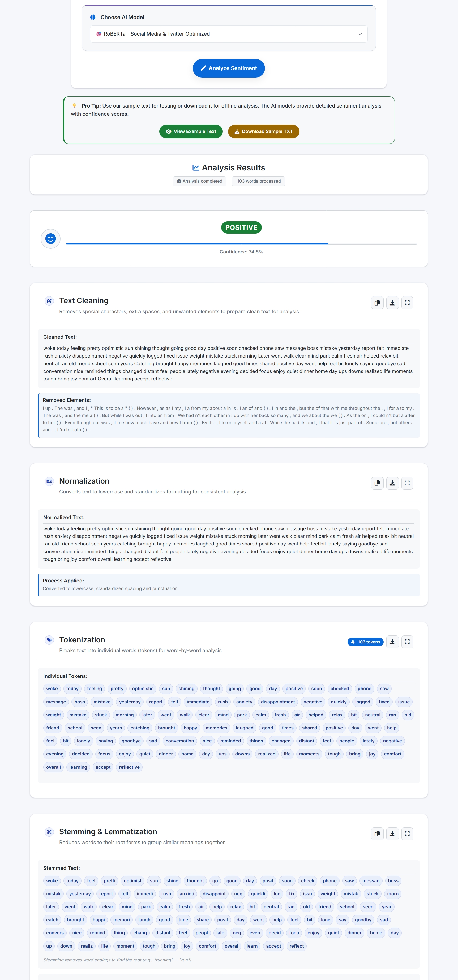Download the Tokenization tokens
The height and width of the screenshot is (980, 458).
pyautogui.click(x=392, y=642)
